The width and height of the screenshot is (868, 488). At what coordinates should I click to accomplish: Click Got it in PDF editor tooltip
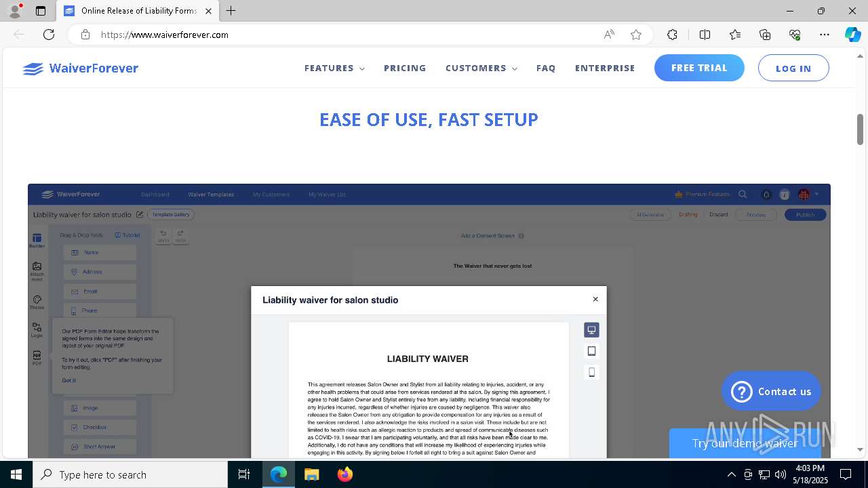69,380
